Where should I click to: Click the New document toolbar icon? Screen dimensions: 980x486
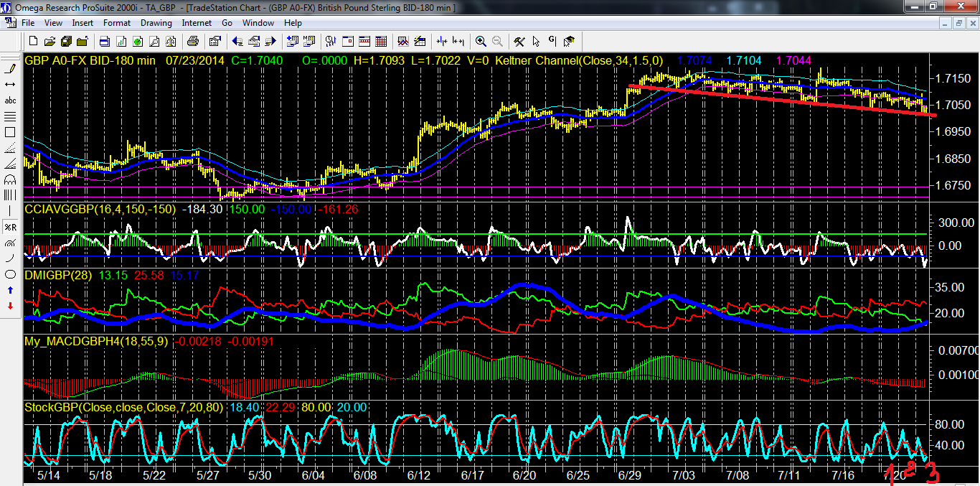coord(33,41)
